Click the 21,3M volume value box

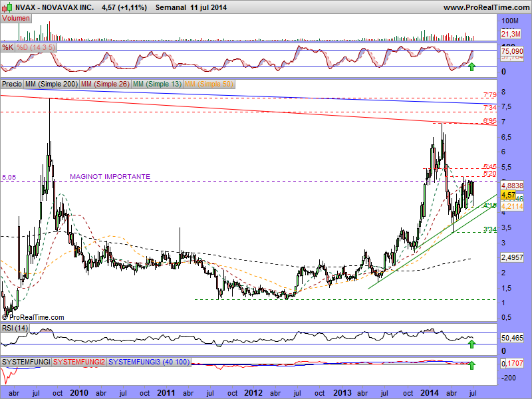[511, 34]
